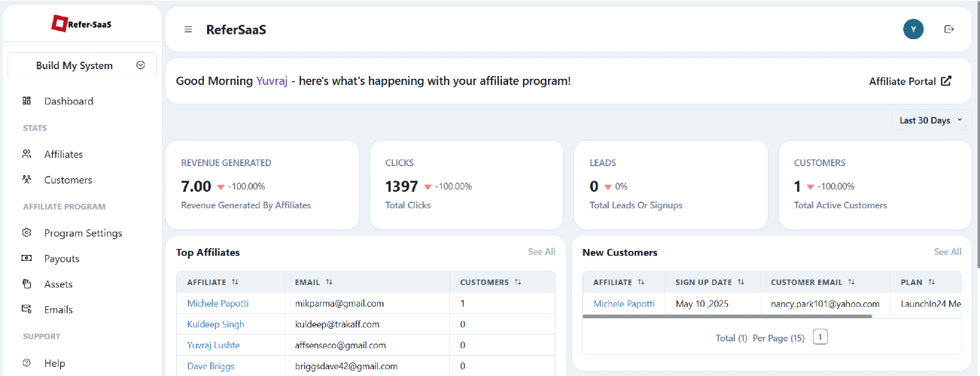Sort by SIGN UP DATE column icon

[741, 282]
